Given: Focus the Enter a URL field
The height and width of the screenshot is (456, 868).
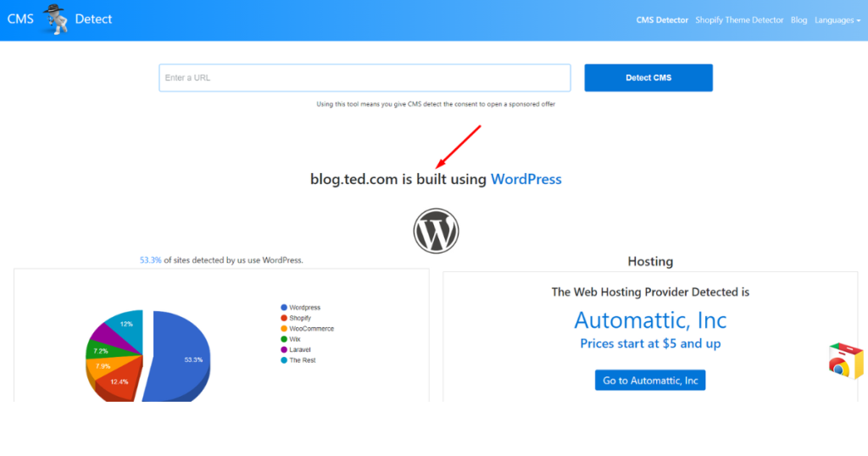Looking at the screenshot, I should coord(364,77).
